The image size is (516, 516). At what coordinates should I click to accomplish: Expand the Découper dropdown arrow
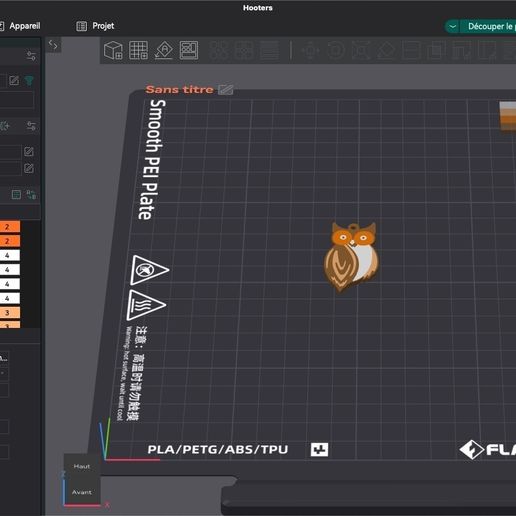tap(452, 26)
